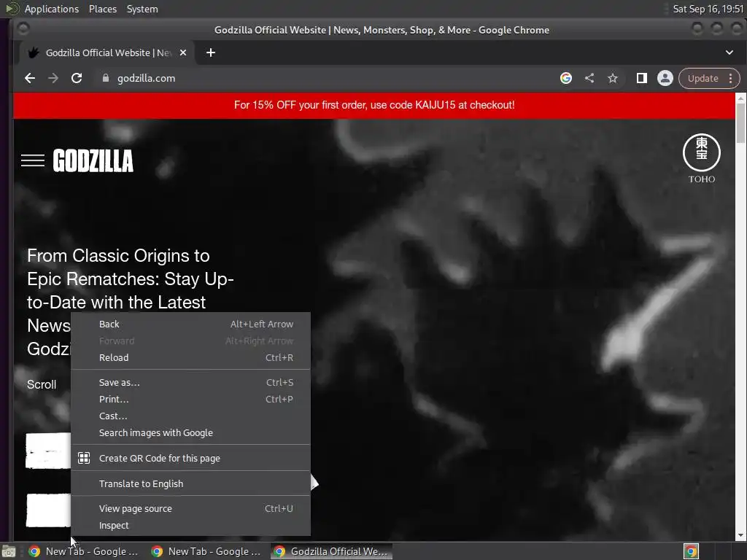Viewport: 747px width, 560px height.
Task: Select Translate to English
Action: [x=190, y=484]
